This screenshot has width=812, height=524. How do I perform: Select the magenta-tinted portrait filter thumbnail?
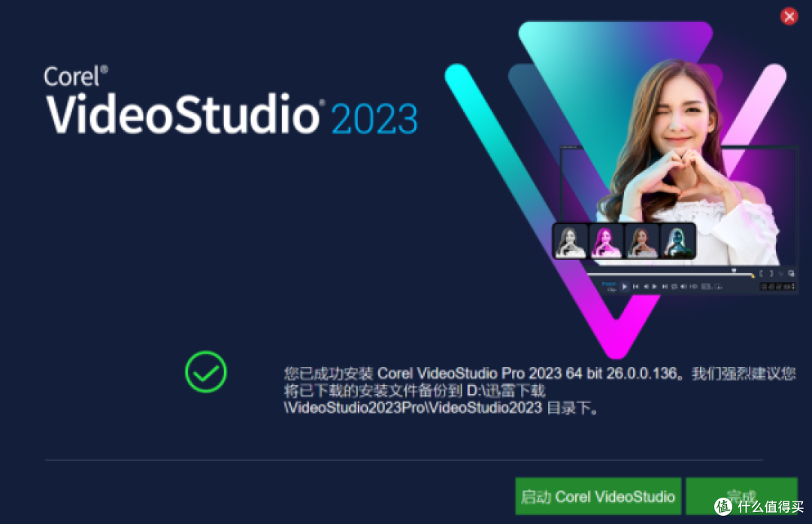(606, 241)
